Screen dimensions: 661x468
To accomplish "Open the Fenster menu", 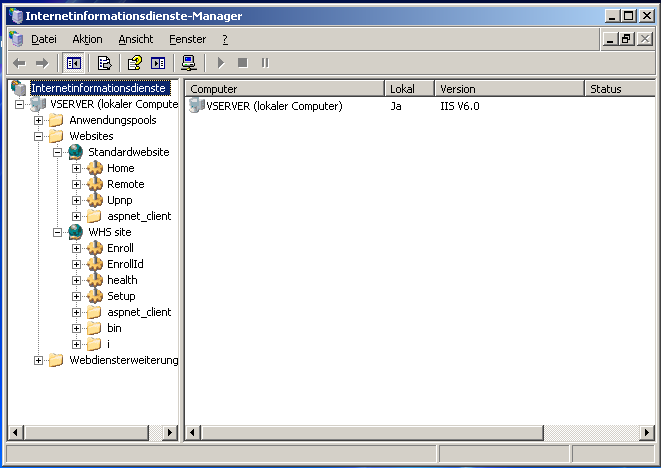I will click(x=188, y=39).
